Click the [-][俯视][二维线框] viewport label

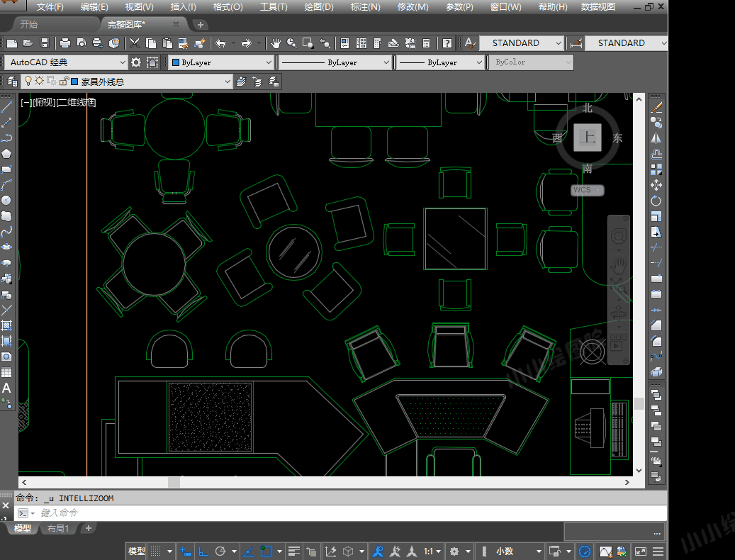point(58,102)
